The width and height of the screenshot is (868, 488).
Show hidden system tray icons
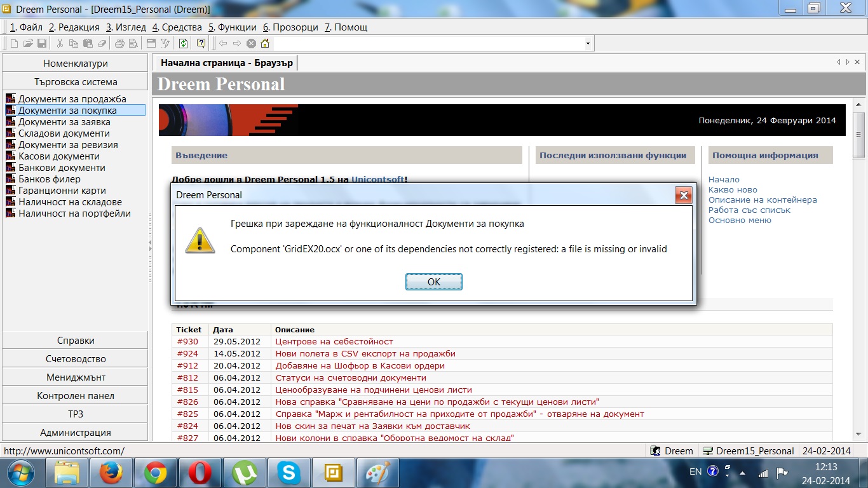pyautogui.click(x=742, y=473)
